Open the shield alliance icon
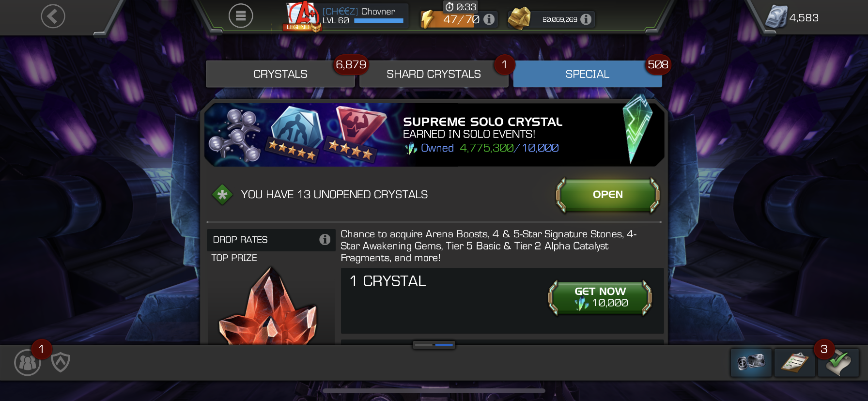 pyautogui.click(x=61, y=362)
